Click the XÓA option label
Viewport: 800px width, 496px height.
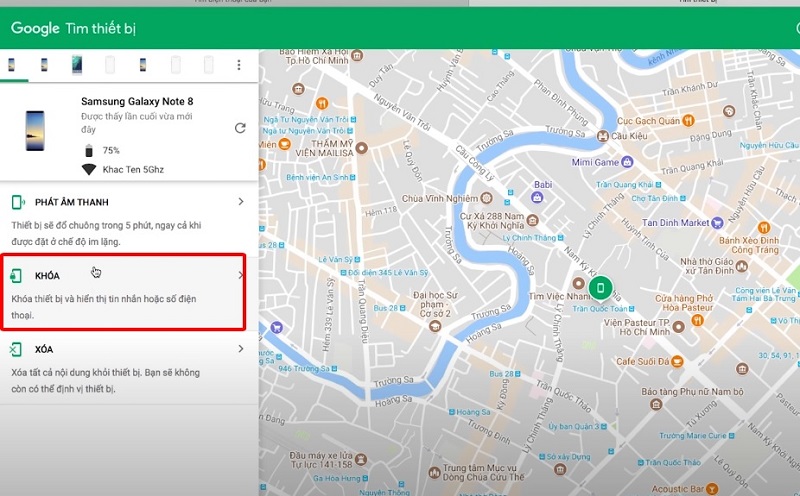click(x=44, y=349)
